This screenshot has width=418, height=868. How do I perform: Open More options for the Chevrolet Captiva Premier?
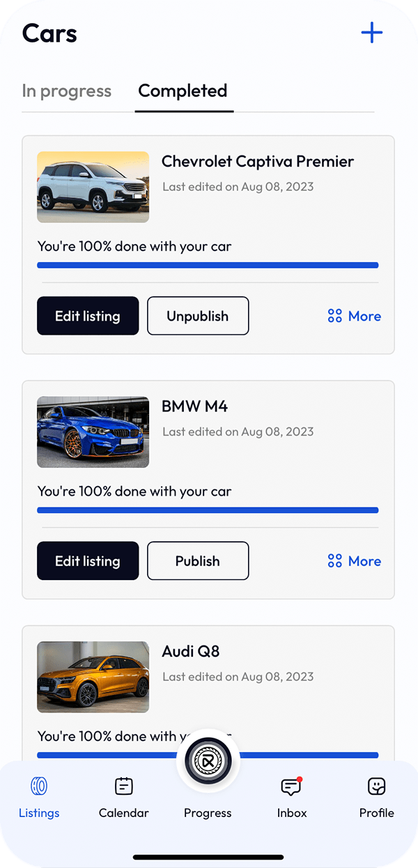coord(354,316)
